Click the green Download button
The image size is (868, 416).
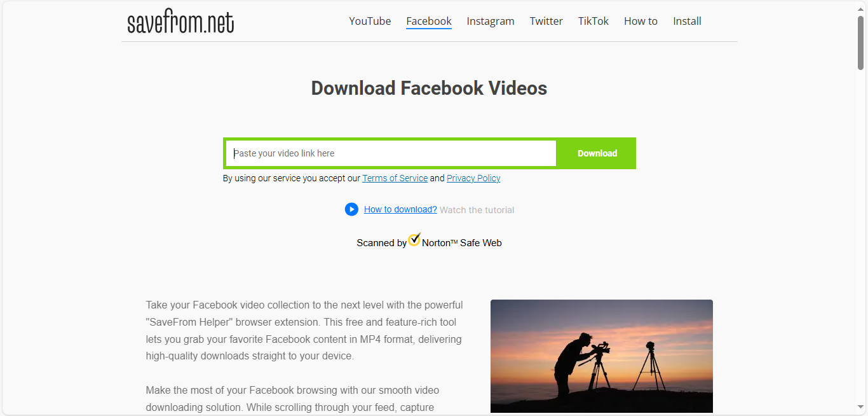click(x=597, y=153)
